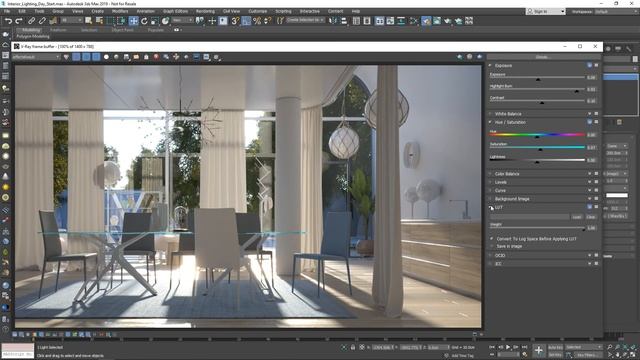This screenshot has width=640, height=360.
Task: Click the Play Animation button
Action: [508, 347]
